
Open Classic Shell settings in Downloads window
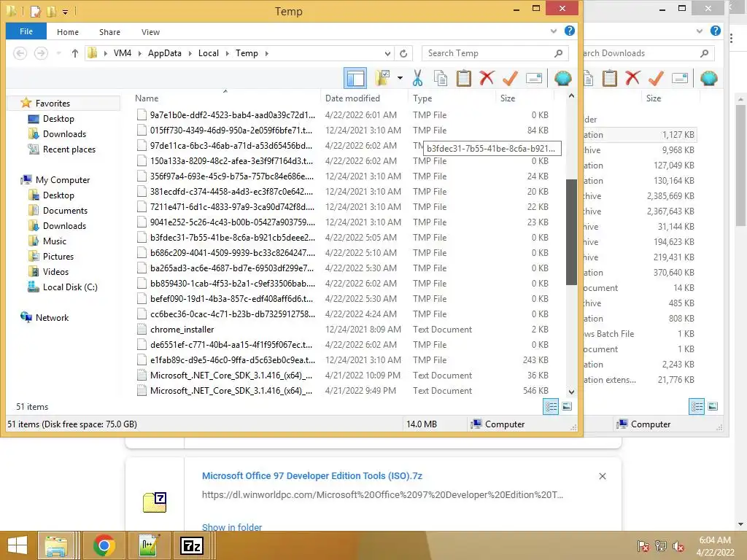(709, 78)
